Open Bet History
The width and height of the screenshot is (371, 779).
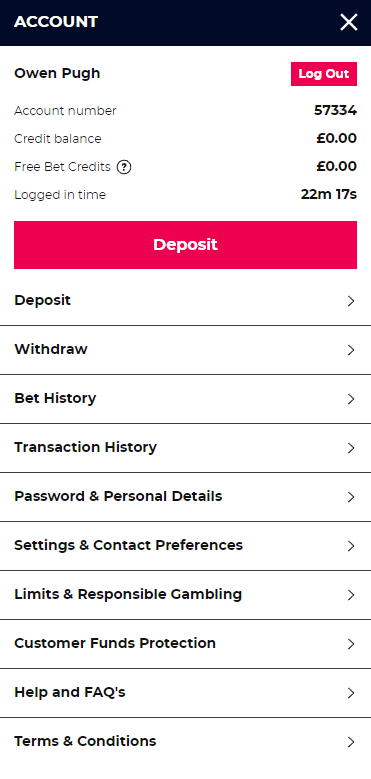pos(185,399)
